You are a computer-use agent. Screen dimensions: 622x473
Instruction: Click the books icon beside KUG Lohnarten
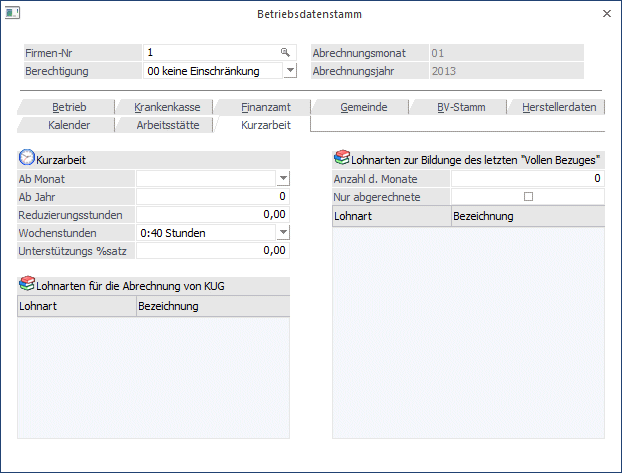point(27,285)
